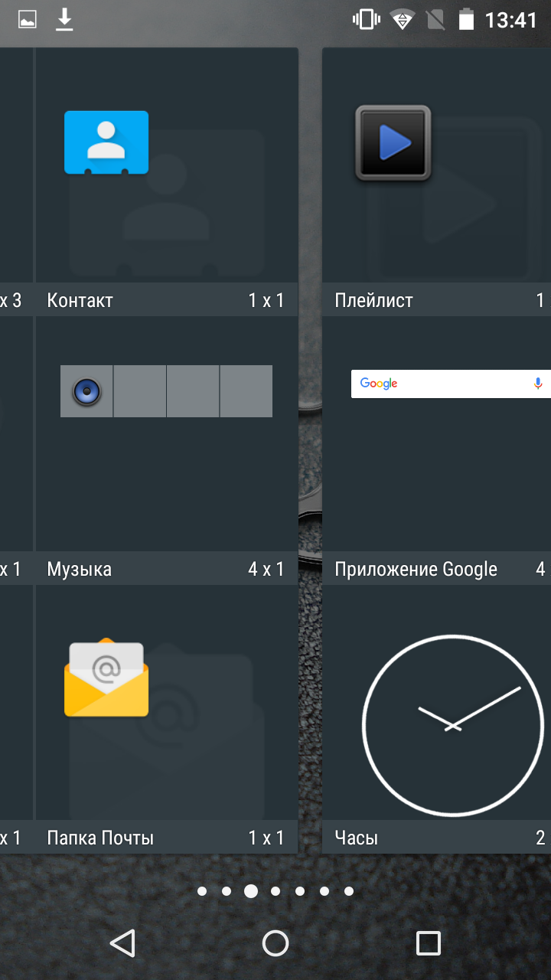Tap the Android Back navigation button
This screenshot has width=551, height=980.
[x=122, y=943]
